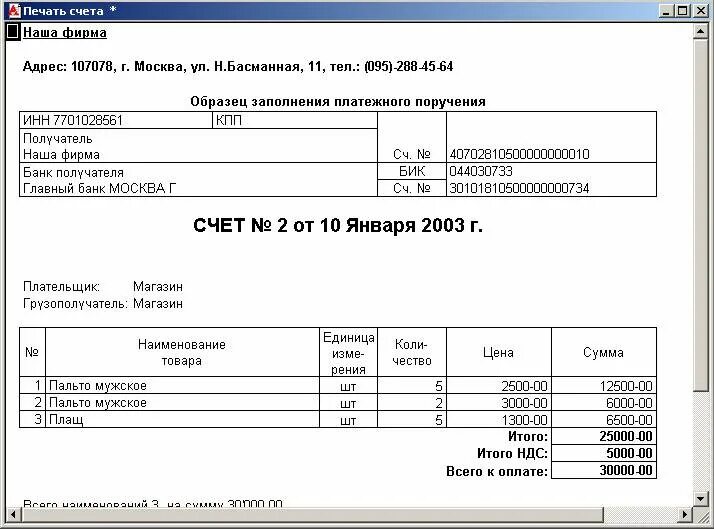Select the price cell 3000-00
The image size is (714, 529).
point(499,402)
